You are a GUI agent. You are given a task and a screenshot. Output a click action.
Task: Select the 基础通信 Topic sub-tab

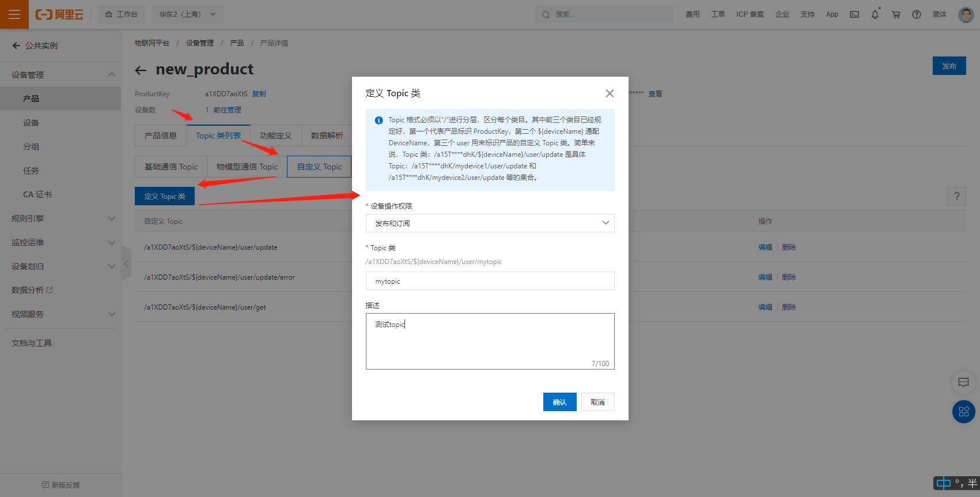pos(171,167)
